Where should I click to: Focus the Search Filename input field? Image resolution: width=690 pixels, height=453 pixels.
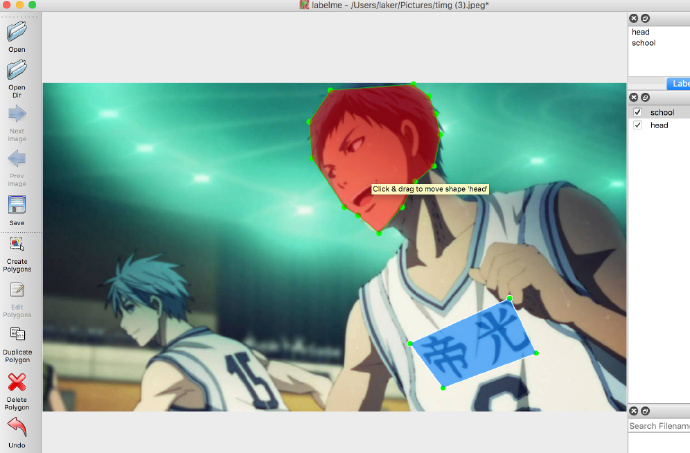tap(659, 426)
